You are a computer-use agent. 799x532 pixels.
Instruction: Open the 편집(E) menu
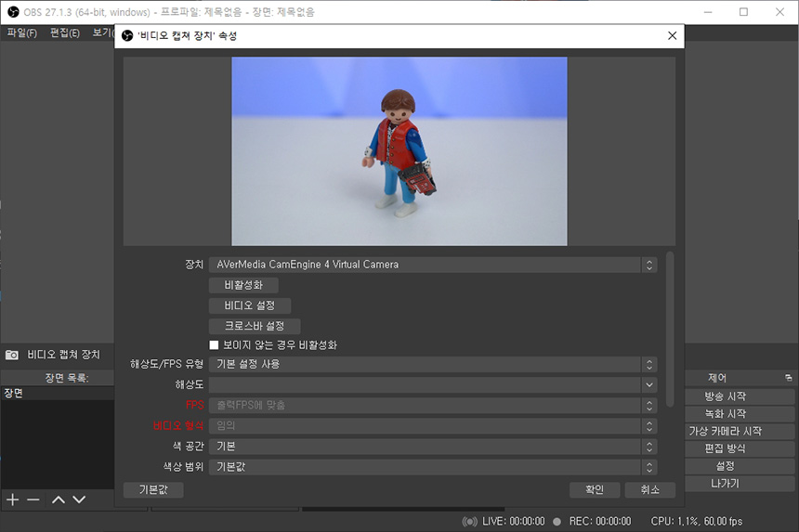(x=65, y=32)
